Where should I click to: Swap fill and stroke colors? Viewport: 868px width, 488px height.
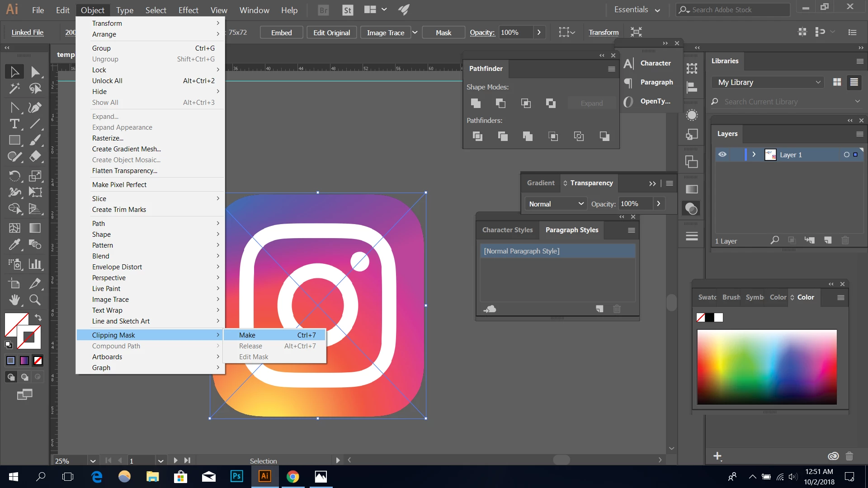pyautogui.click(x=38, y=318)
